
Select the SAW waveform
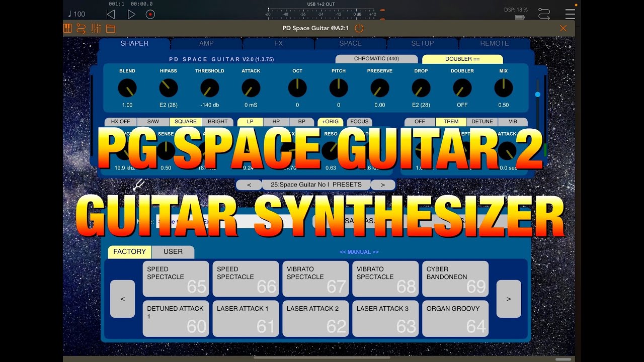pyautogui.click(x=153, y=122)
